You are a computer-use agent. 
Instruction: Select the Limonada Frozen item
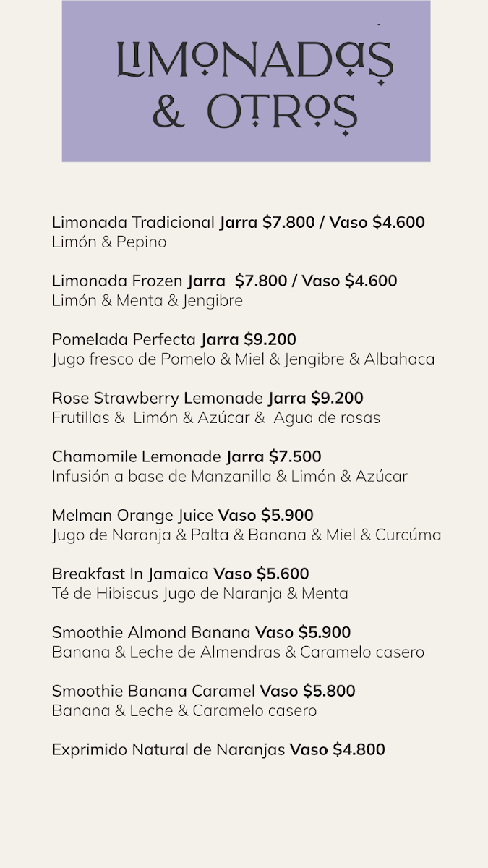point(225,281)
